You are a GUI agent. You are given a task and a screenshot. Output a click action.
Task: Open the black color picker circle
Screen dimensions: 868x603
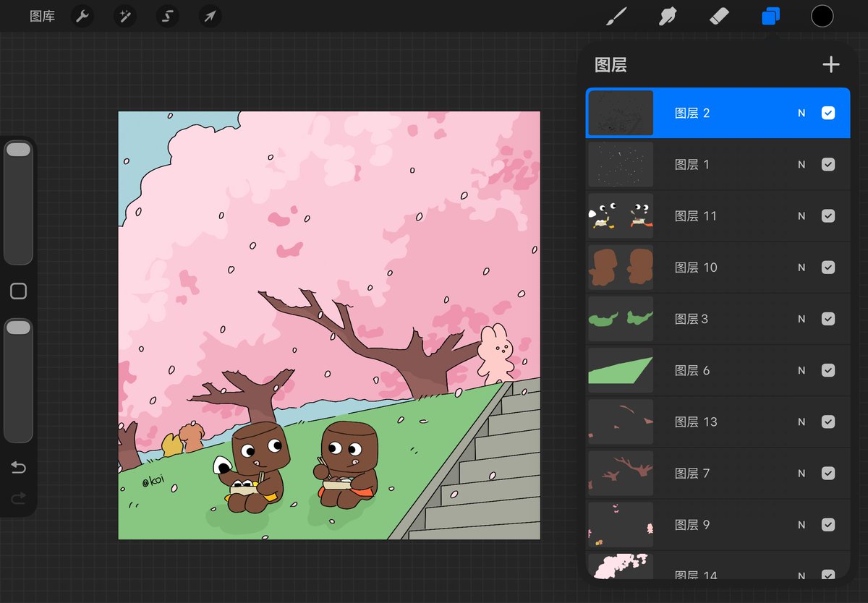click(822, 16)
